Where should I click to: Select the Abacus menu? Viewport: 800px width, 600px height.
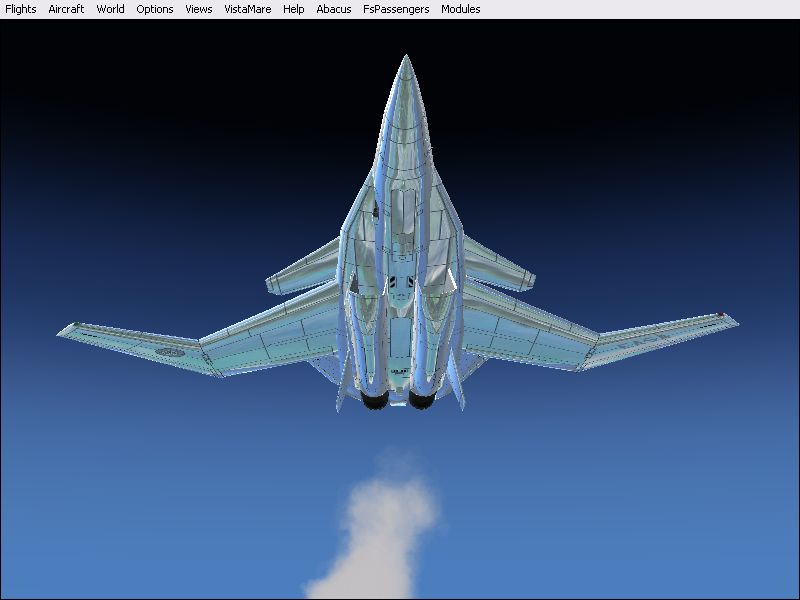[334, 9]
